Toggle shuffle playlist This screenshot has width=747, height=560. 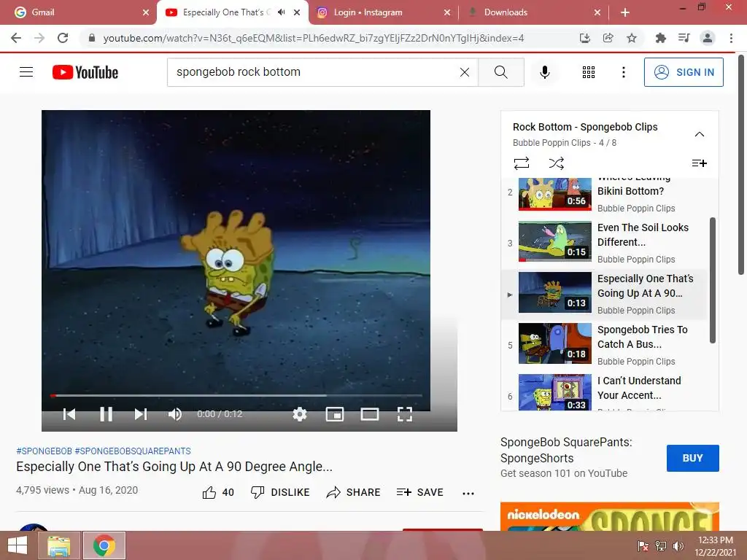pyautogui.click(x=556, y=163)
